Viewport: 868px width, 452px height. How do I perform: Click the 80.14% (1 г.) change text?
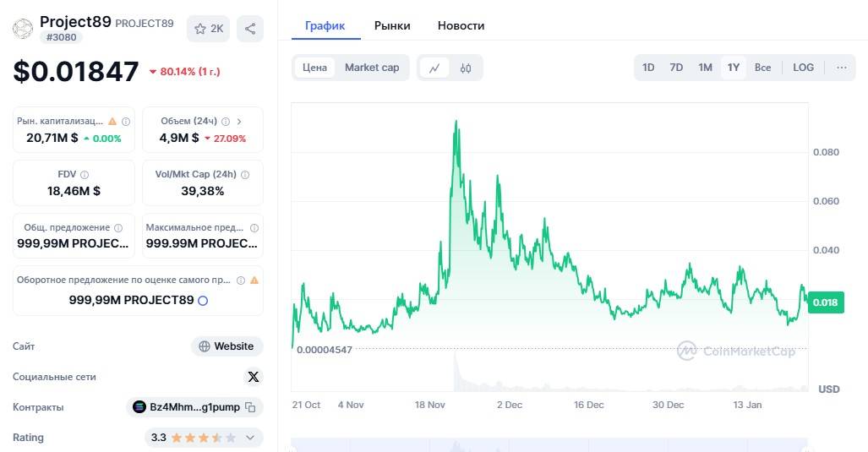pyautogui.click(x=190, y=71)
